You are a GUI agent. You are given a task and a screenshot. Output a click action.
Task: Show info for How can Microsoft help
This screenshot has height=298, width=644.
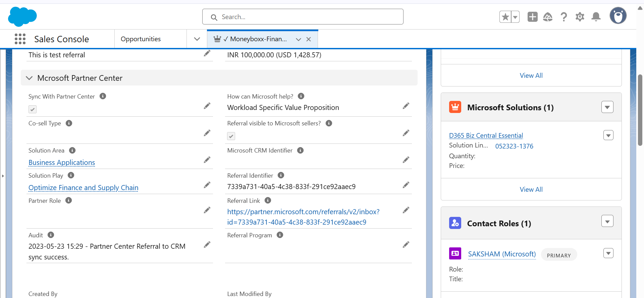[x=301, y=96]
